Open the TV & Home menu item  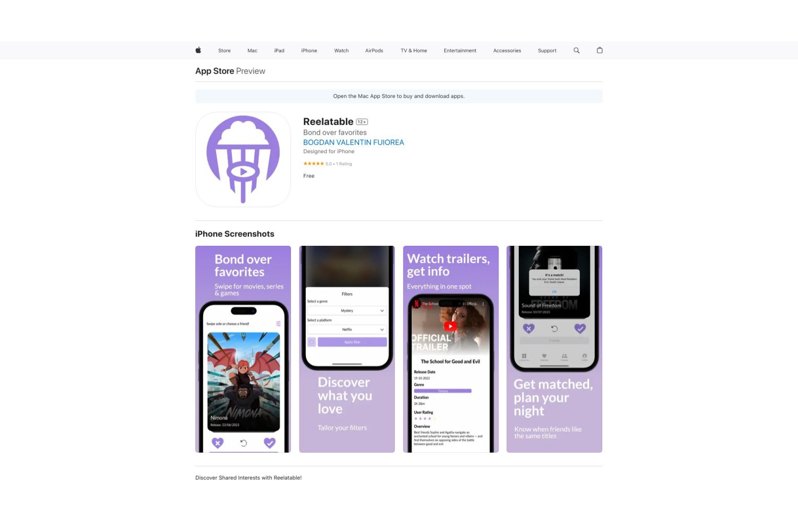coord(414,51)
